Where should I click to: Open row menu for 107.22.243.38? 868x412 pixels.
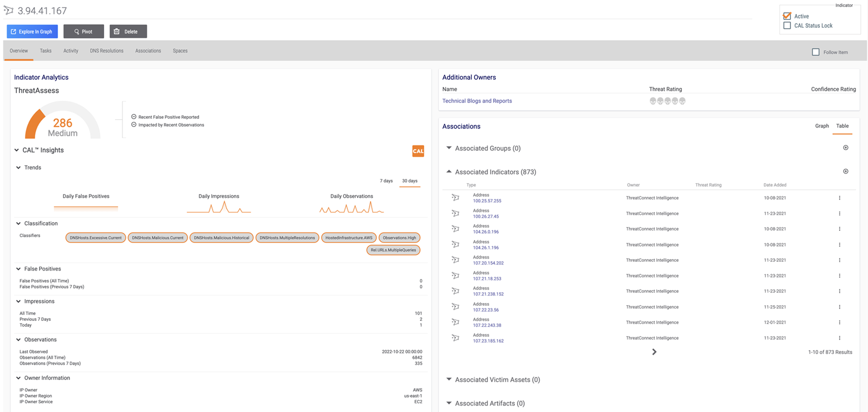tap(839, 322)
